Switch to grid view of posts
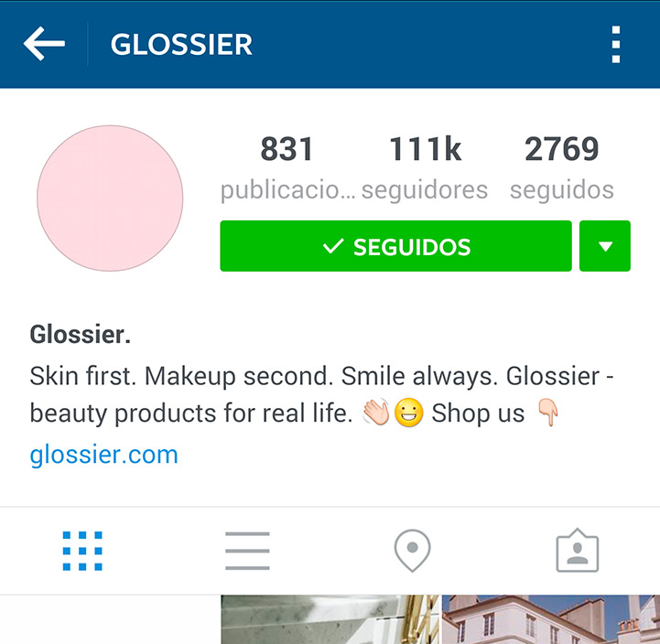The height and width of the screenshot is (644, 660). point(82,551)
